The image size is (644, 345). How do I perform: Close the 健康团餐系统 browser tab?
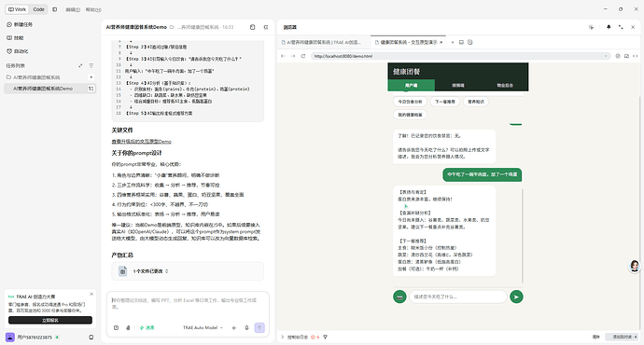pos(441,42)
